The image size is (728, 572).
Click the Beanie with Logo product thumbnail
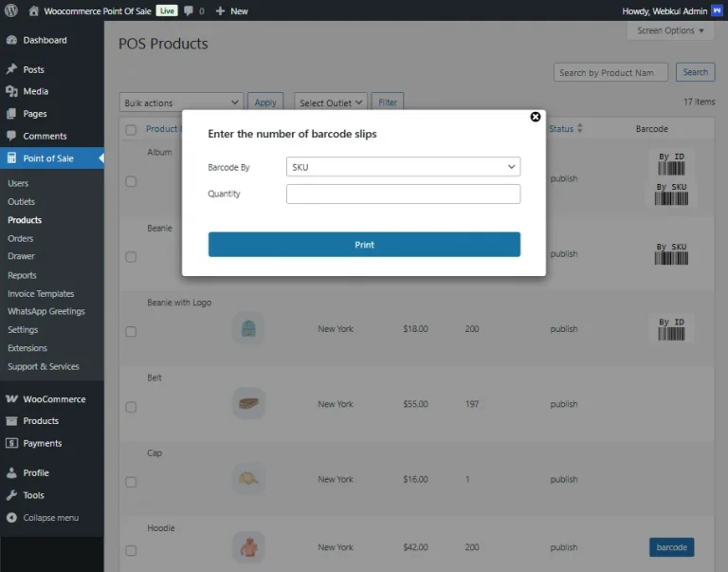(x=248, y=329)
